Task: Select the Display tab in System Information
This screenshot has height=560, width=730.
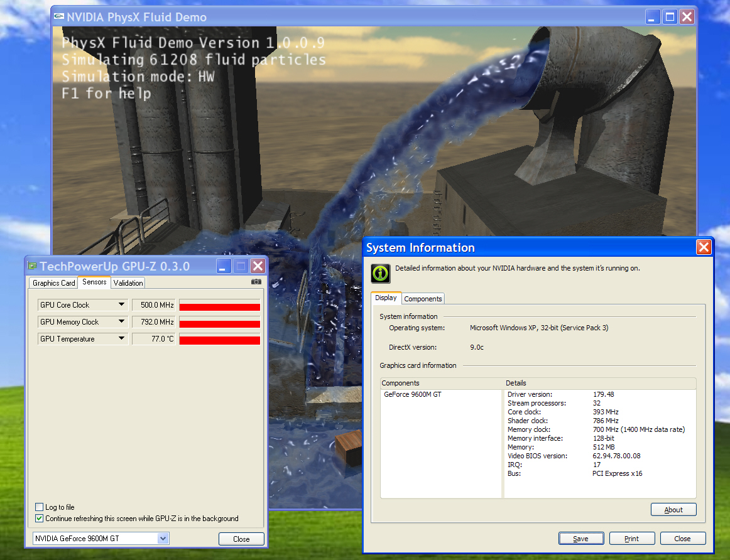Action: (386, 298)
